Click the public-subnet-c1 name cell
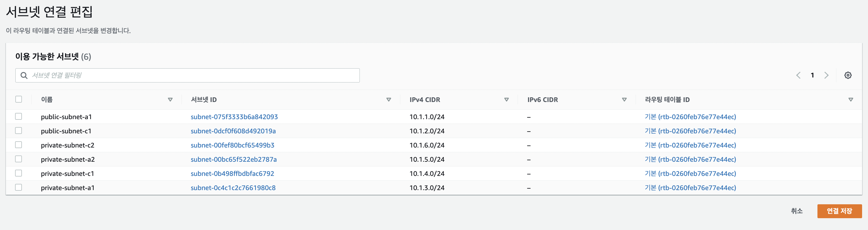 click(66, 131)
